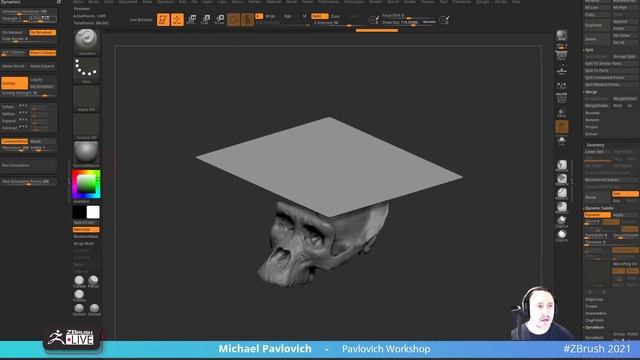Viewport: 640px width, 360px height.
Task: Expand the ShadowBox section
Action: [x=596, y=313]
